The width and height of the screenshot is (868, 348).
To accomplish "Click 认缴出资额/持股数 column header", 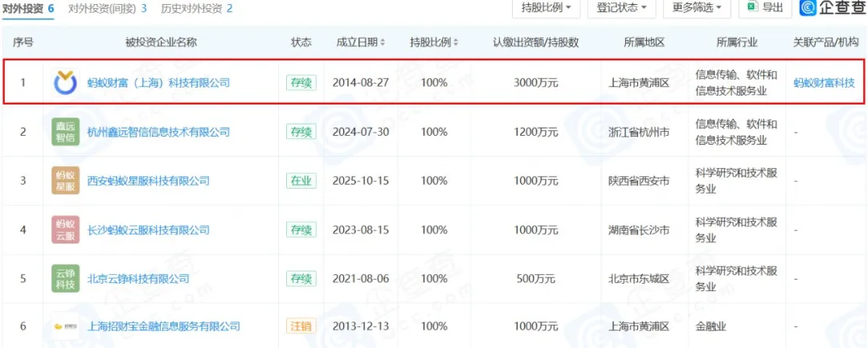I will [x=536, y=43].
